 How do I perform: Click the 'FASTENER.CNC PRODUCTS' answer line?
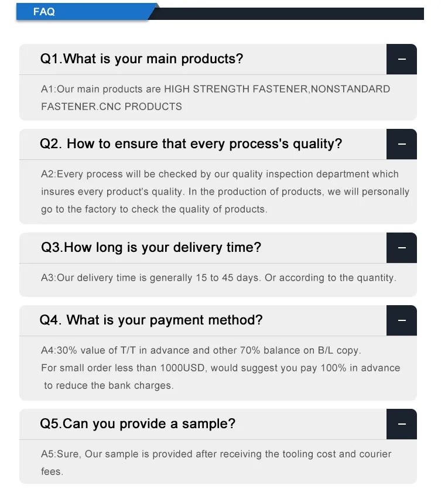coord(111,107)
